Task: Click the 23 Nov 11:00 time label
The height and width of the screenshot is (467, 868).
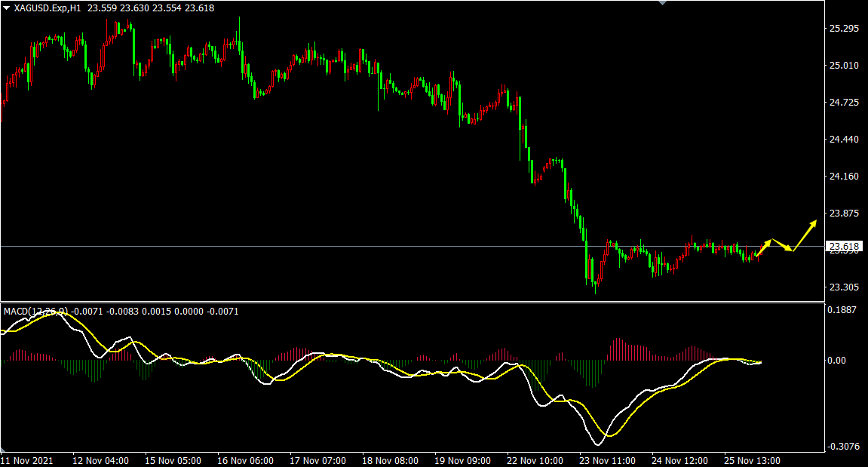Action: pos(606,460)
